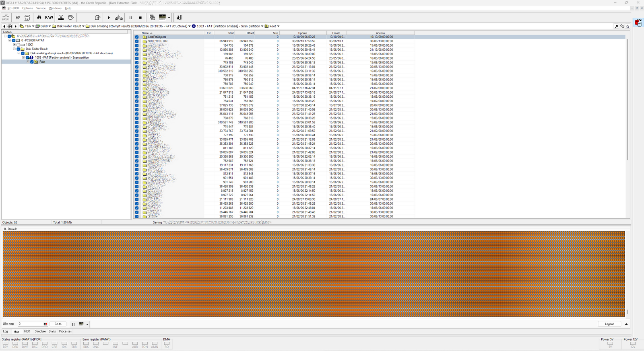Screen dimensions: 644x351
Task: Switch to the Log tab
Action: pyautogui.click(x=6, y=331)
